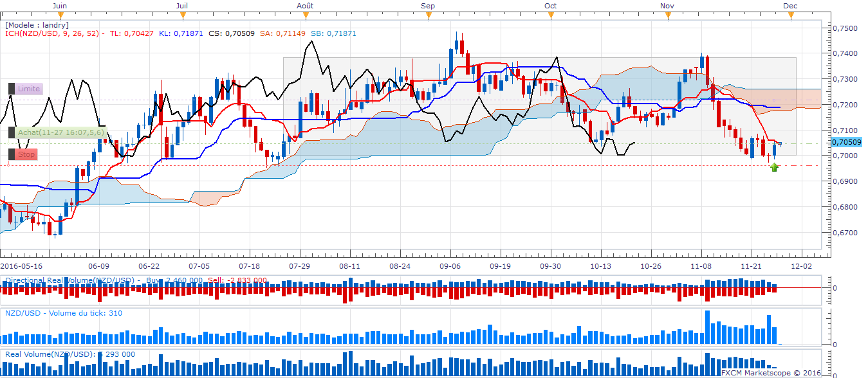Click the Juin month label
This screenshot has width=868, height=378.
[x=59, y=5]
